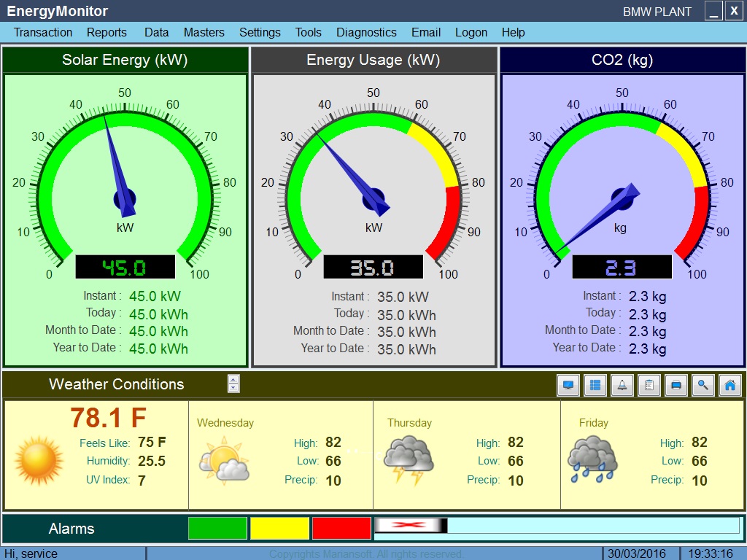
Task: Click CO2 digital readout 2.3
Action: (x=622, y=267)
